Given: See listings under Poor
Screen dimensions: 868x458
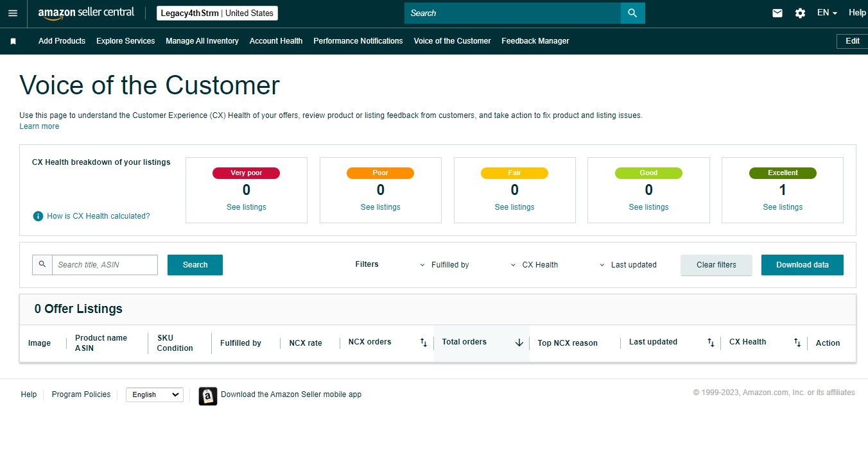Looking at the screenshot, I should pos(381,207).
